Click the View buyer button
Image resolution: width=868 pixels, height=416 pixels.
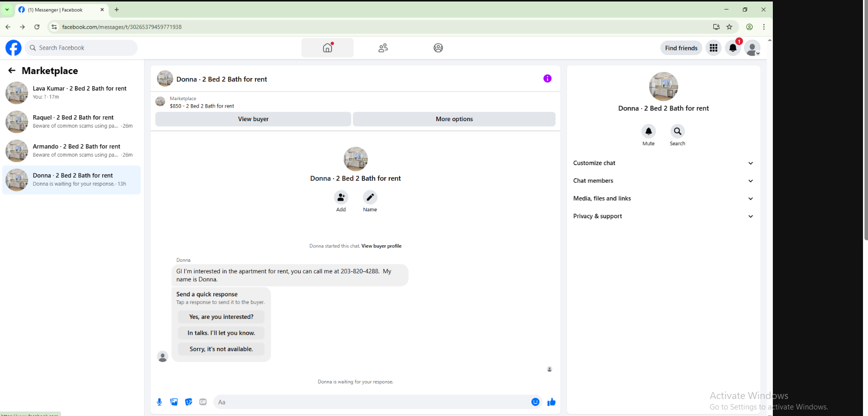click(x=253, y=119)
